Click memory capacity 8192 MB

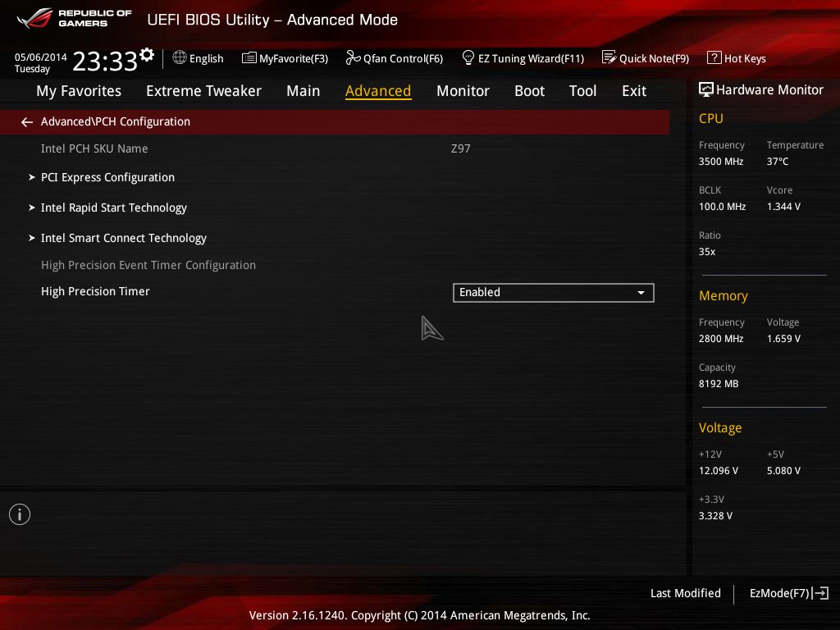tap(719, 384)
